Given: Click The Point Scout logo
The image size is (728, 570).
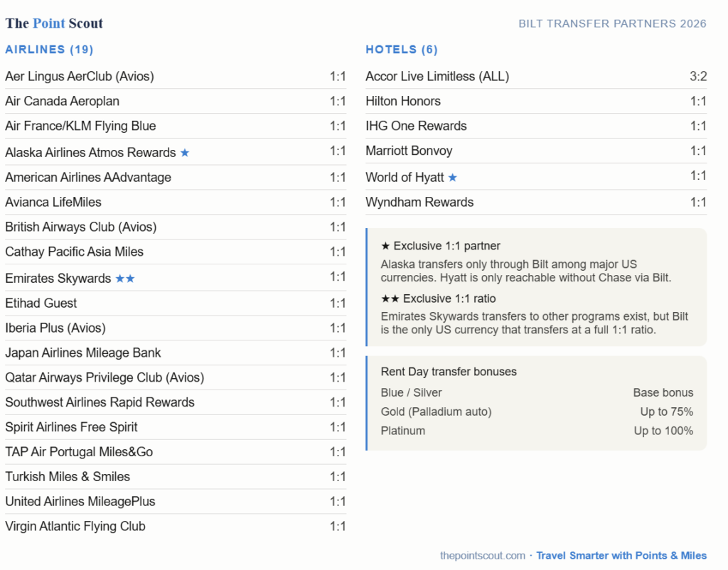Looking at the screenshot, I should tap(54, 23).
